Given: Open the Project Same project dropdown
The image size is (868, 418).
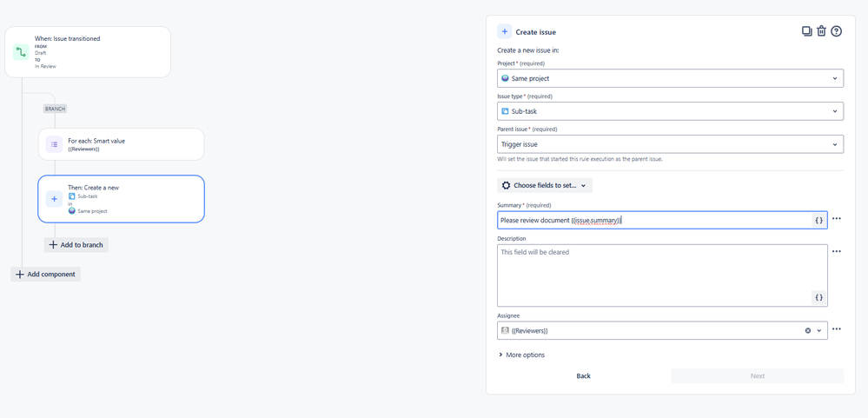Looking at the screenshot, I should pyautogui.click(x=671, y=78).
